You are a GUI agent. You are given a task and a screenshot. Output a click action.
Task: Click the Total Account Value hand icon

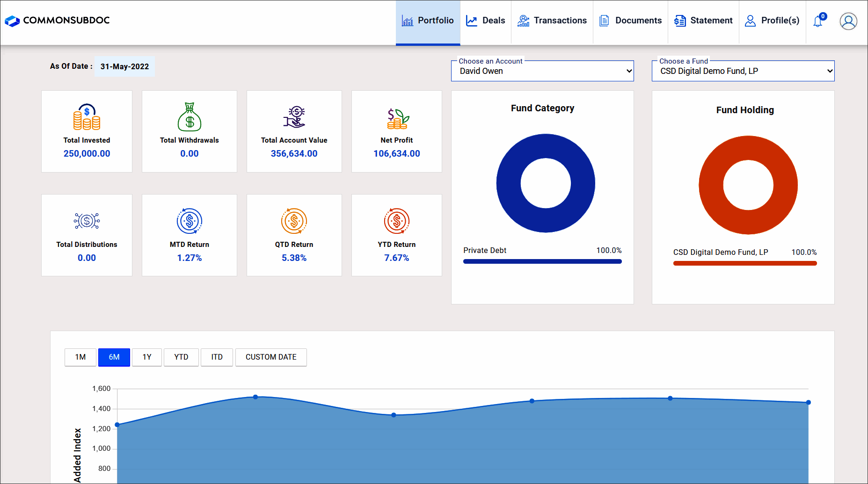point(294,117)
